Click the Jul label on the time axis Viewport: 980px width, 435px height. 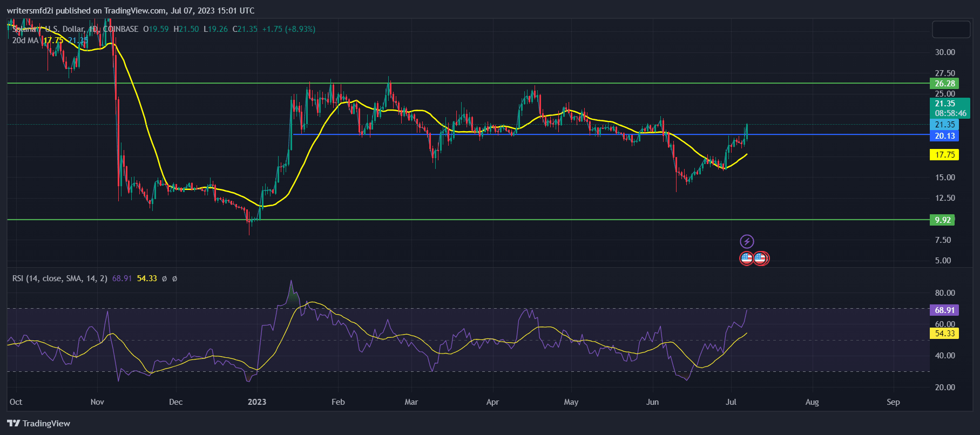coord(731,402)
